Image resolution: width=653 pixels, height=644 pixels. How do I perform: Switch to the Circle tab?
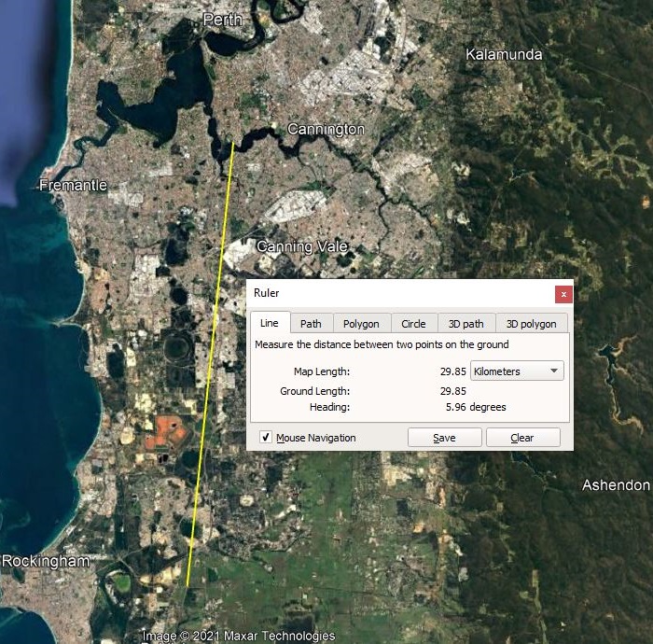413,324
